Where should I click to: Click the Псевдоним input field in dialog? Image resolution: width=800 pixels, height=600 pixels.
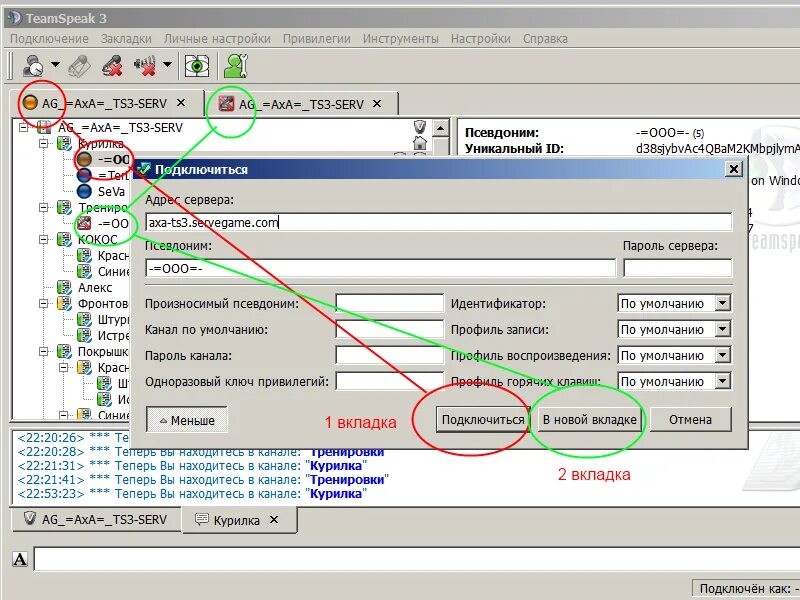(x=381, y=268)
